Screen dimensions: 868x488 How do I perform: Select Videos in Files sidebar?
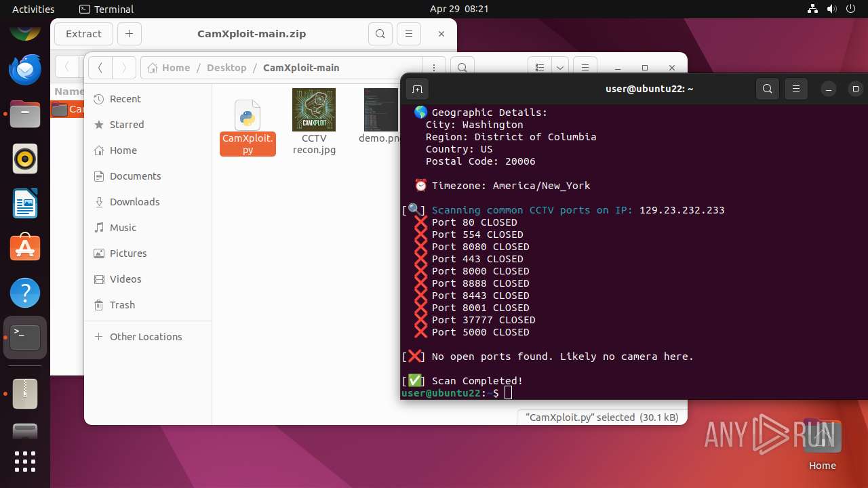148,279
